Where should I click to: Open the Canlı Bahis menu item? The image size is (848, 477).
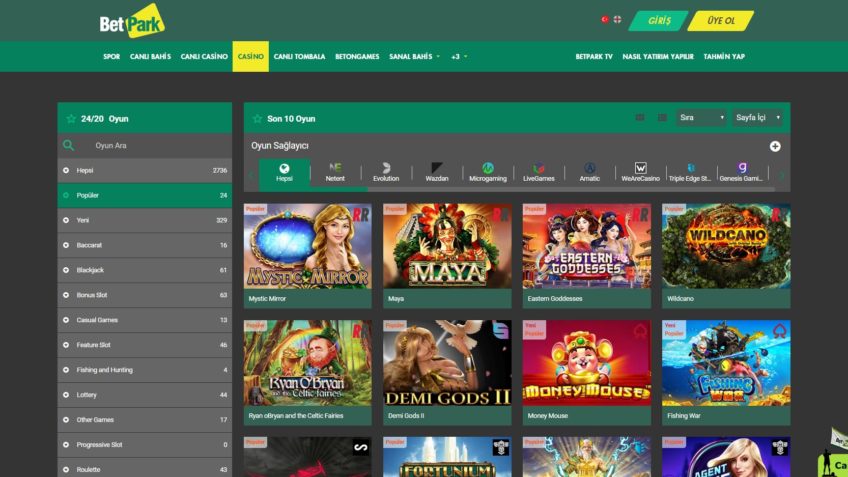tap(150, 56)
